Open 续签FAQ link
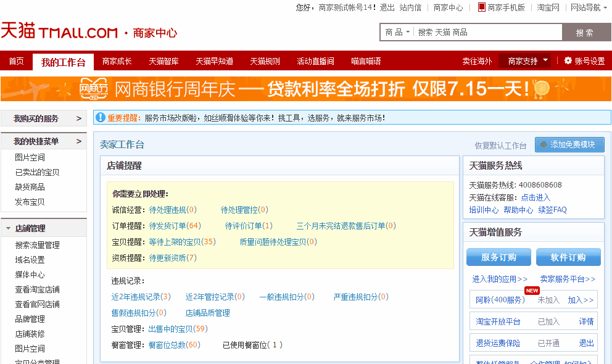Screen dimensions: 612x364 [552, 210]
